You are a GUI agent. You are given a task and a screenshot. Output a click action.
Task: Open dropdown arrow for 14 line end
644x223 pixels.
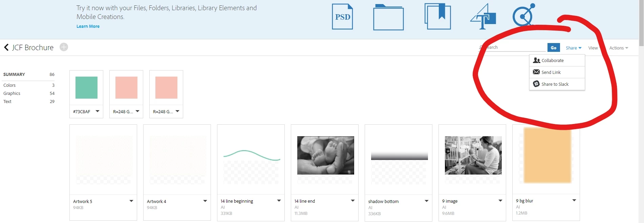pyautogui.click(x=353, y=201)
